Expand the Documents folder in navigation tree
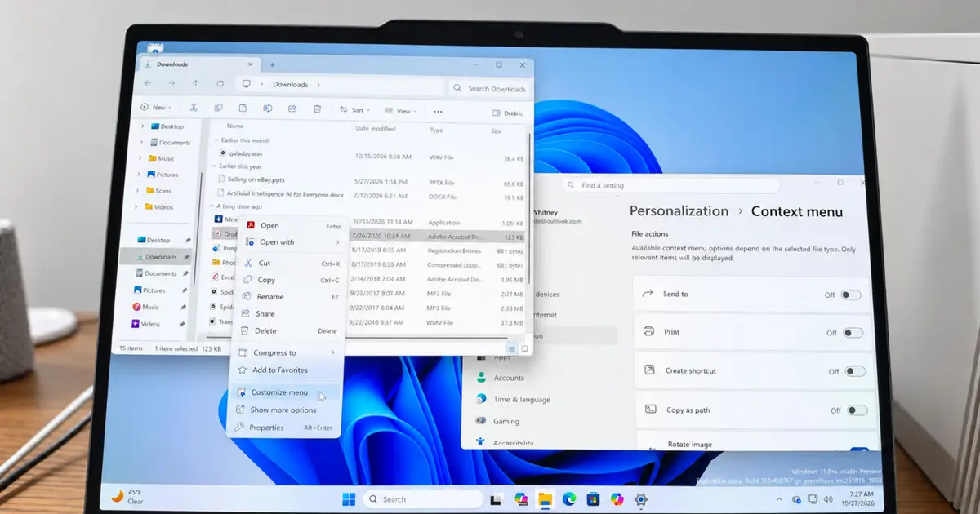The image size is (980, 514). [x=141, y=142]
